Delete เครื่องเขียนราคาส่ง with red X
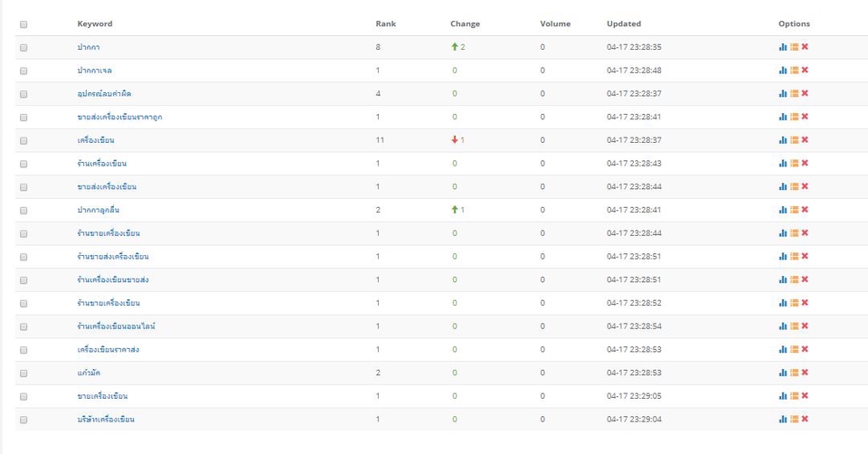The image size is (868, 454). point(805,349)
